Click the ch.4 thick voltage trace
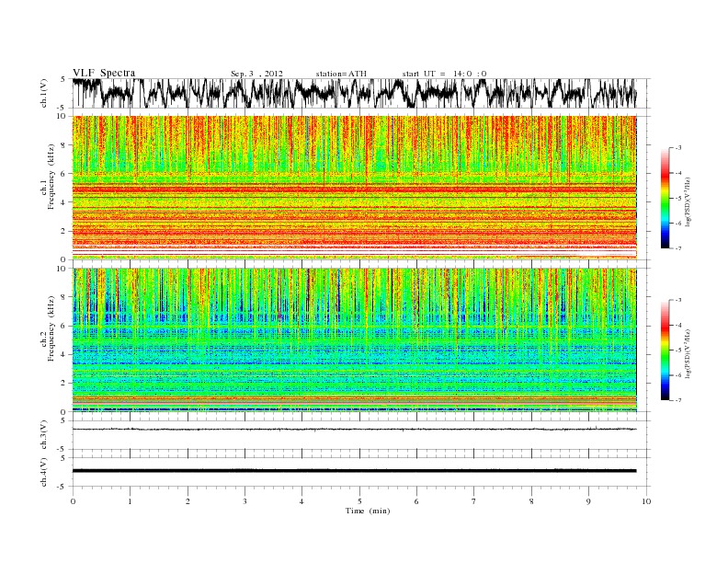 [x=355, y=471]
